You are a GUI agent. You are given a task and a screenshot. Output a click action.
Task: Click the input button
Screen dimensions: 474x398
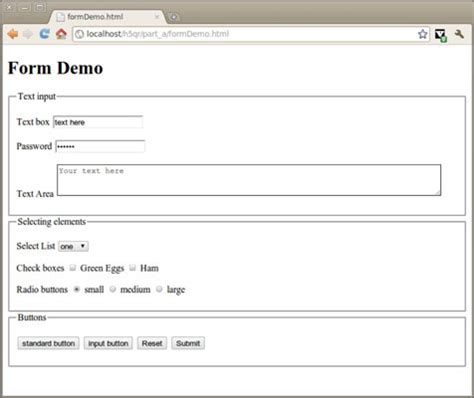[108, 343]
